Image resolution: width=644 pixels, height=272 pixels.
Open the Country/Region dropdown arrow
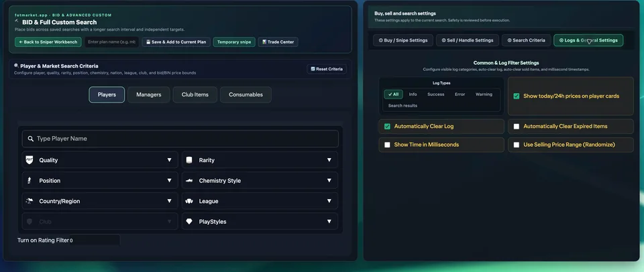click(x=169, y=201)
